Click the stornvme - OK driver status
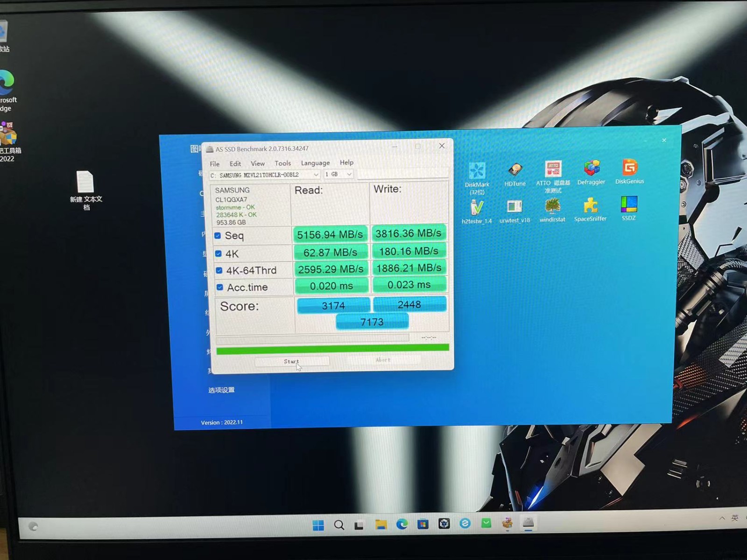This screenshot has width=747, height=560. point(235,207)
